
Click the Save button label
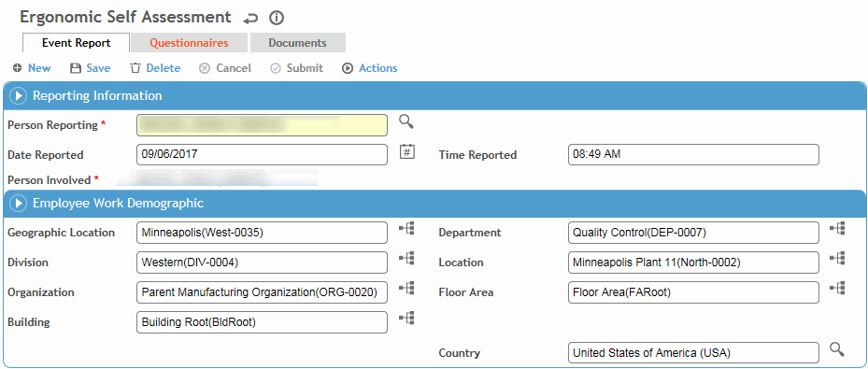pos(98,68)
